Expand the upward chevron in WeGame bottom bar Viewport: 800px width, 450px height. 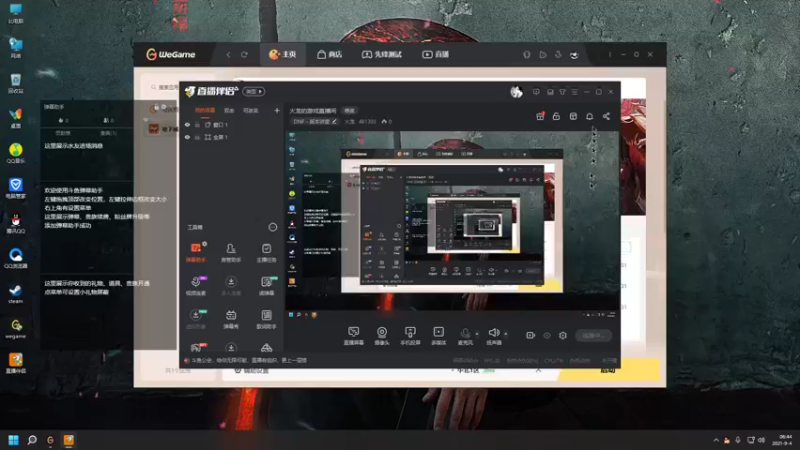[538, 370]
